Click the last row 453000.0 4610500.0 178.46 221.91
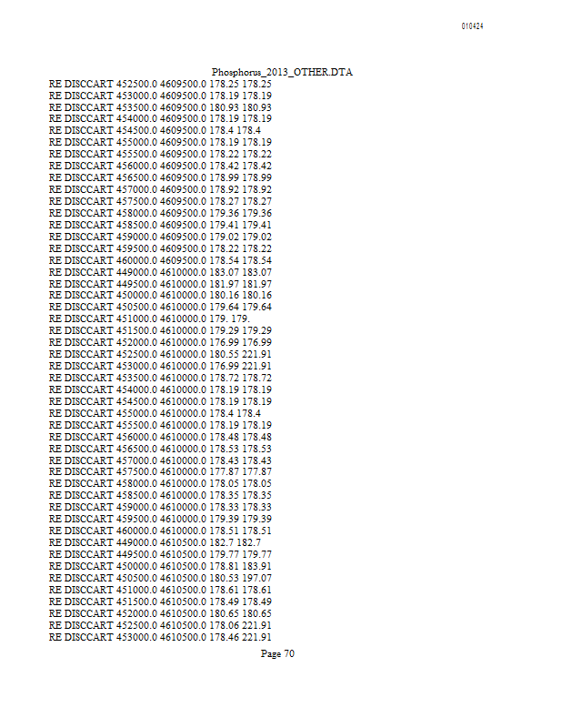562x728 pixels. [x=160, y=637]
